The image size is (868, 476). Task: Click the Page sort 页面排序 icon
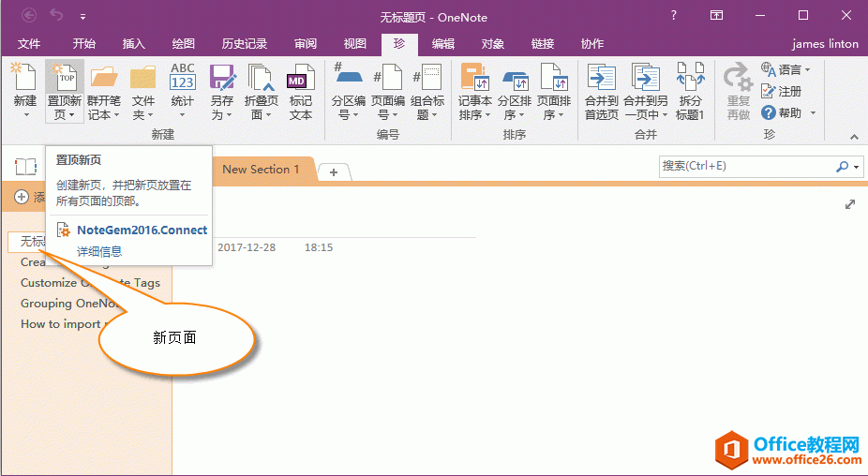554,77
